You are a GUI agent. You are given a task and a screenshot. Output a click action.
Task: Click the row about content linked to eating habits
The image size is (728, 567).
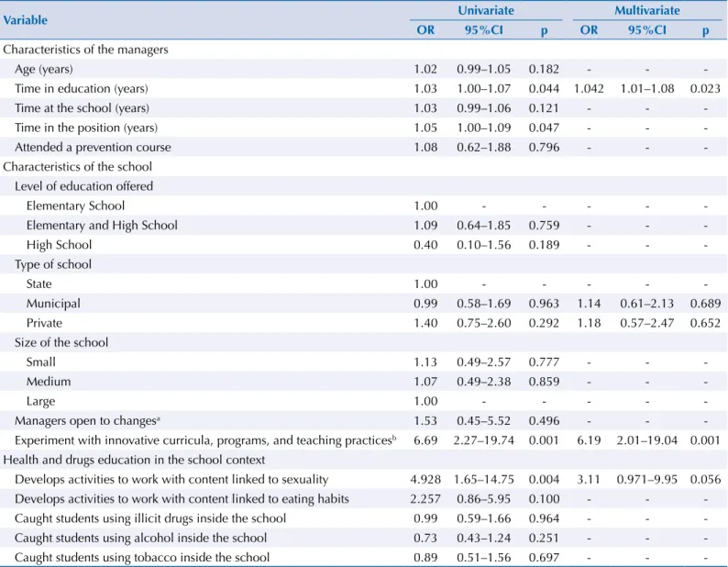(x=182, y=499)
